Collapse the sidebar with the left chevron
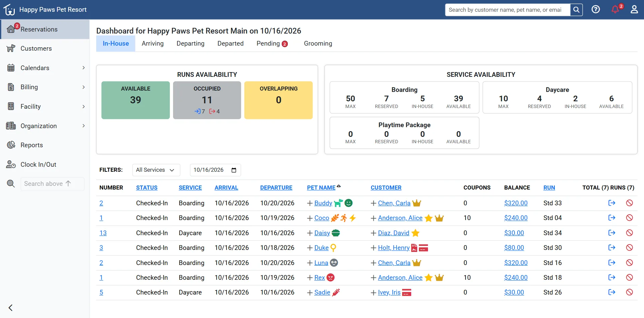This screenshot has width=644, height=318. pos(11,308)
